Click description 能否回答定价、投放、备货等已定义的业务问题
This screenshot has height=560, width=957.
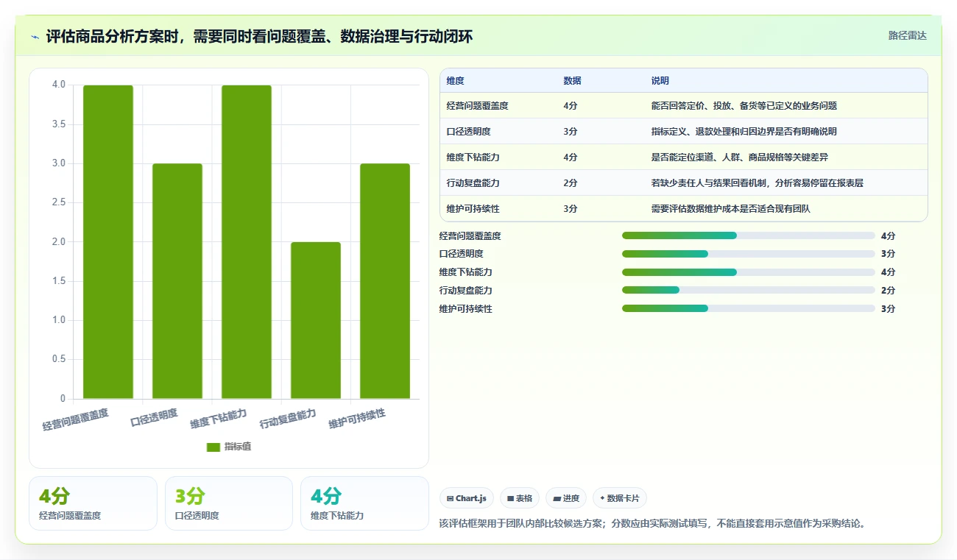tap(744, 106)
